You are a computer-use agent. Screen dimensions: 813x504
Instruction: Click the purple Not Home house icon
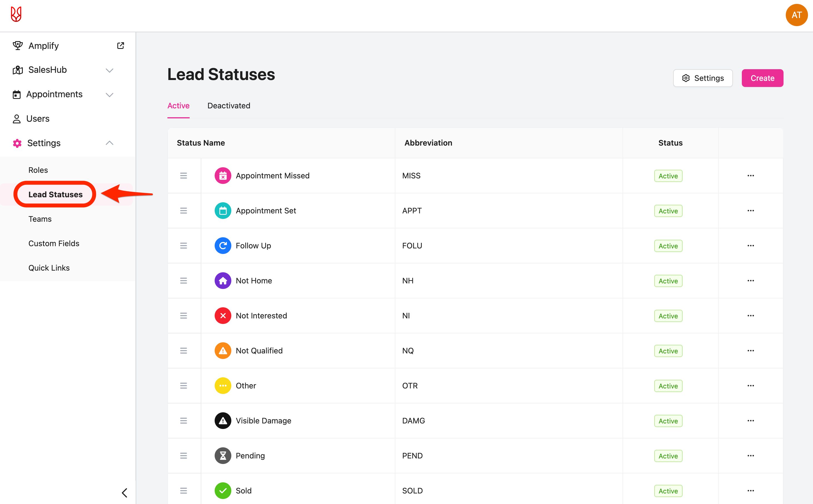coord(223,281)
